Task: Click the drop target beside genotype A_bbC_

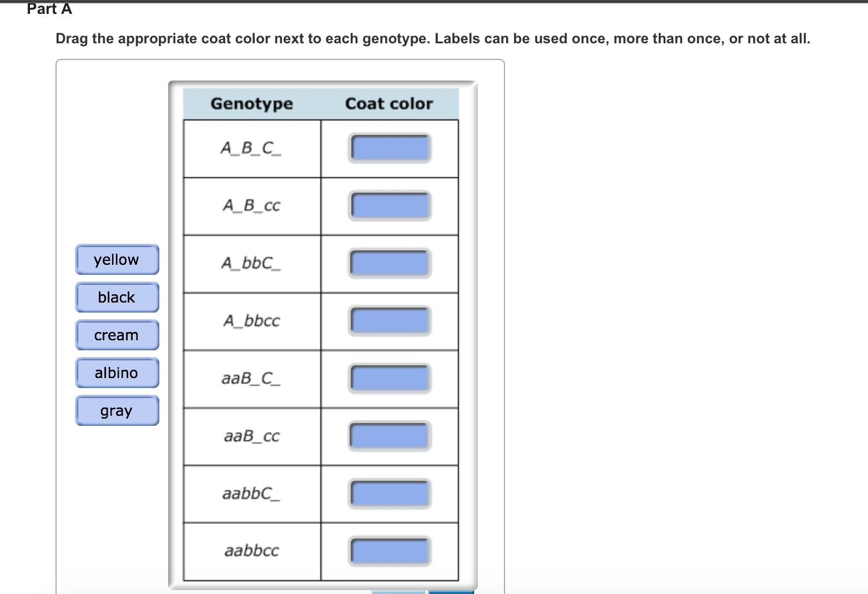Action: (390, 263)
